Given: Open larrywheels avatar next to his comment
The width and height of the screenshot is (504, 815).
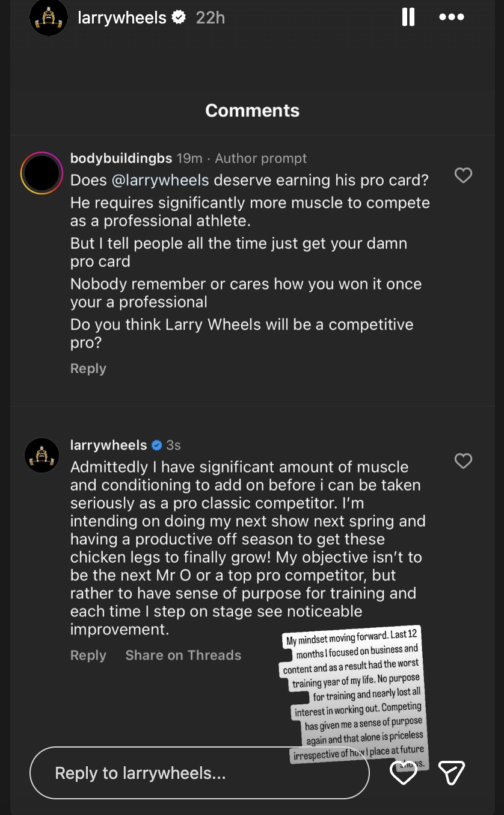Looking at the screenshot, I should pyautogui.click(x=42, y=455).
